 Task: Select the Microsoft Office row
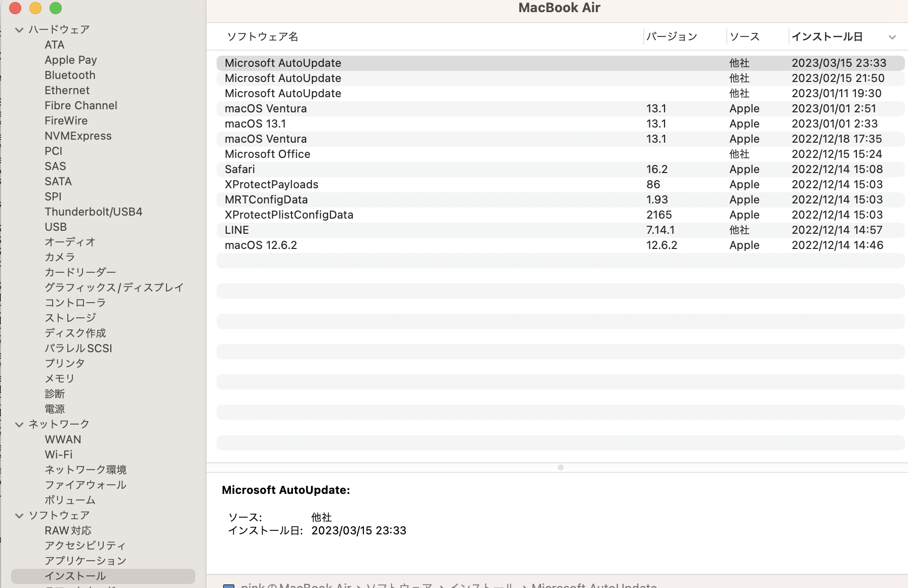coord(560,154)
